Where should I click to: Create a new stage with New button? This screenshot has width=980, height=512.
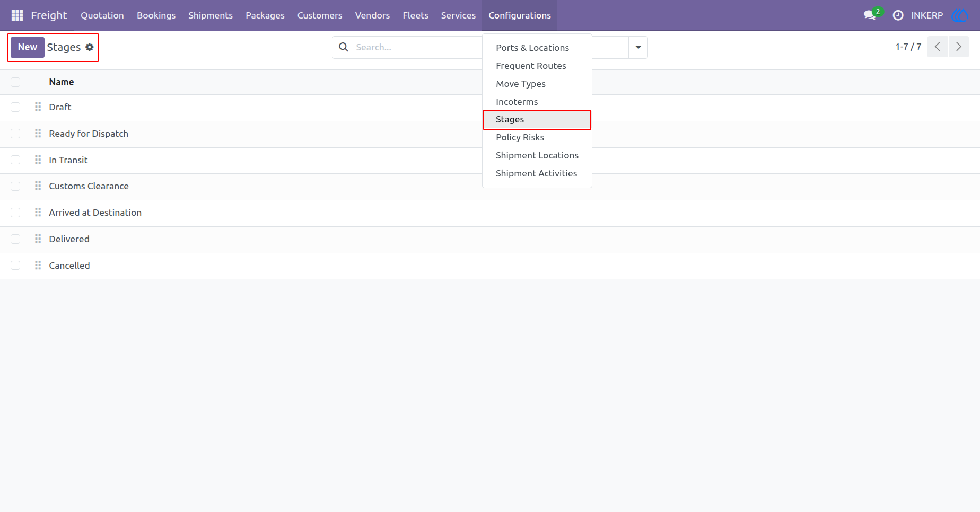point(28,47)
